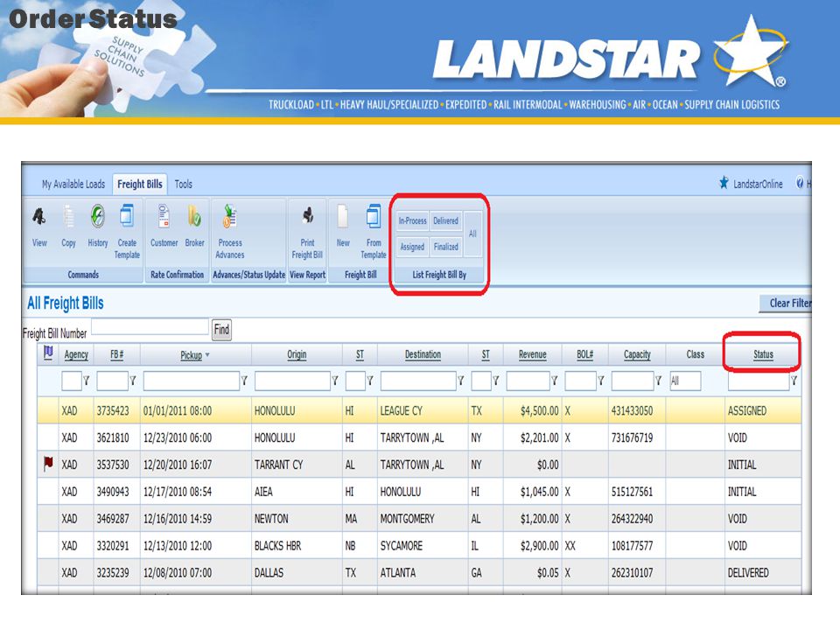Screen dimensions: 840x630
Task: Sort by FB# column header
Action: point(116,354)
